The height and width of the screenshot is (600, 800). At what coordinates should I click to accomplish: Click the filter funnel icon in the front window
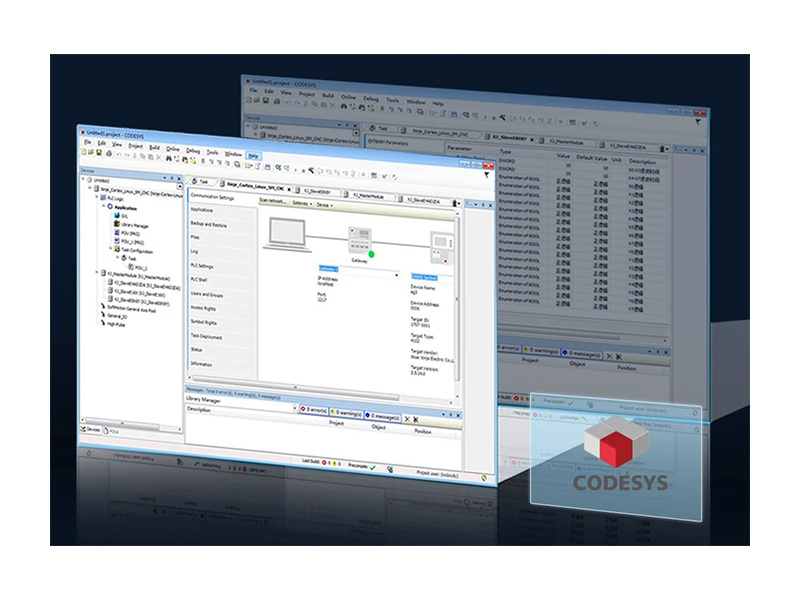pos(487,175)
